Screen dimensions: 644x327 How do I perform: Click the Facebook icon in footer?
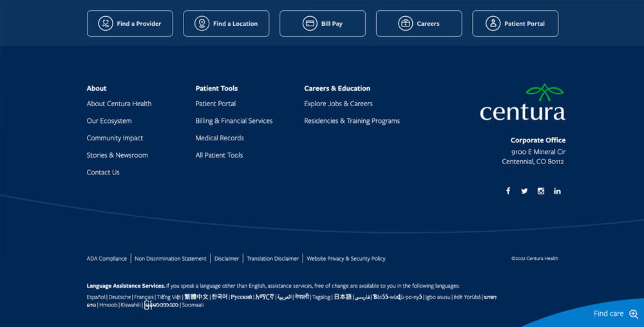(507, 191)
